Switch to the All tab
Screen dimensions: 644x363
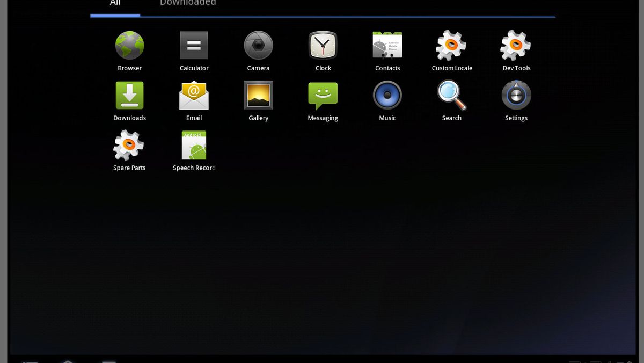115,4
